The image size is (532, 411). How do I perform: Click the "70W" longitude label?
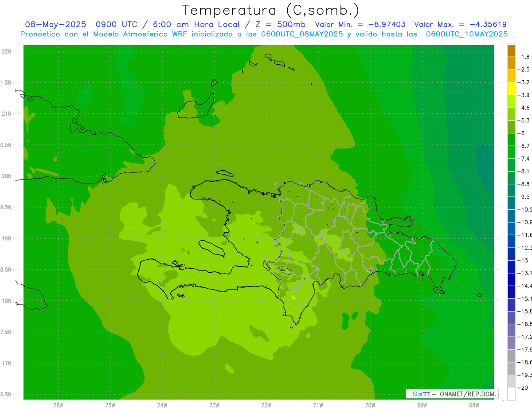[370, 405]
